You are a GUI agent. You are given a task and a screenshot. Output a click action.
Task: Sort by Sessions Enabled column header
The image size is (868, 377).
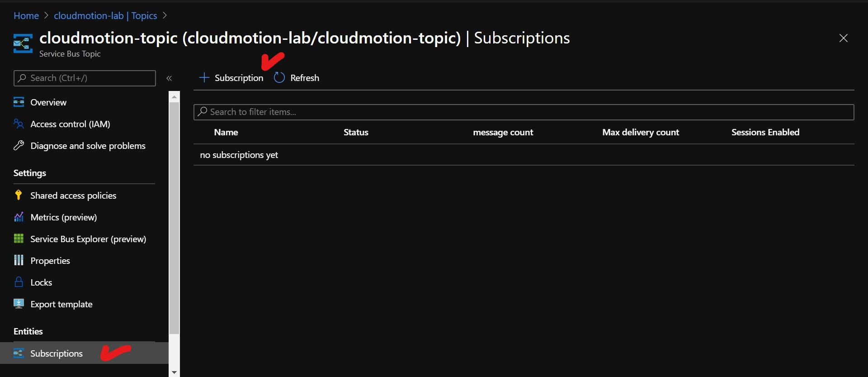pos(765,132)
